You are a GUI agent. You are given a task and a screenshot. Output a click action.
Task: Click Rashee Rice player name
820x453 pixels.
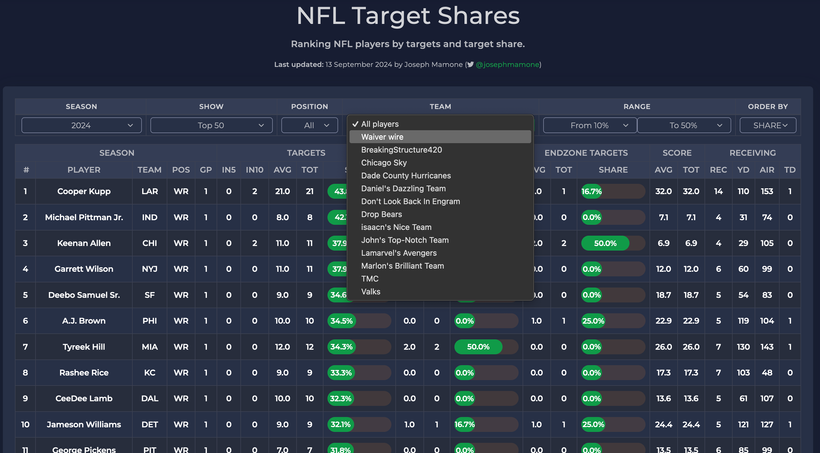(84, 372)
